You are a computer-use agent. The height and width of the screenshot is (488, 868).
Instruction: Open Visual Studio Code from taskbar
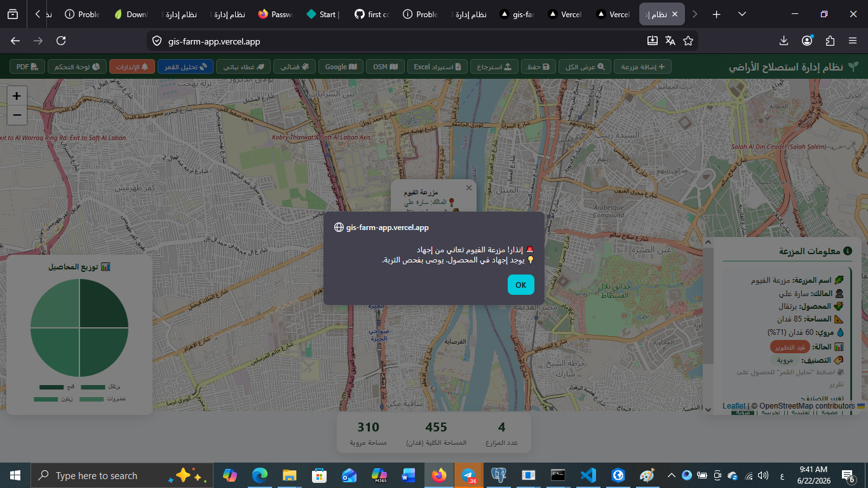[x=588, y=475]
